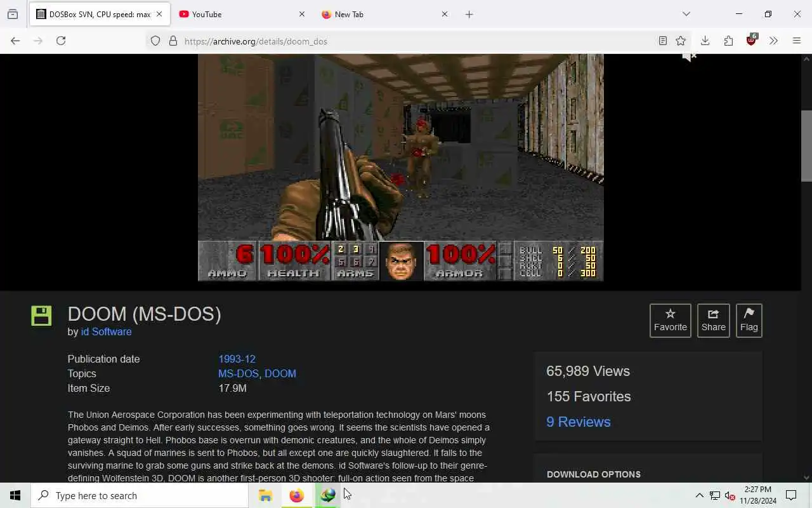Reload the archive.org page
812x508 pixels.
pos(61,41)
